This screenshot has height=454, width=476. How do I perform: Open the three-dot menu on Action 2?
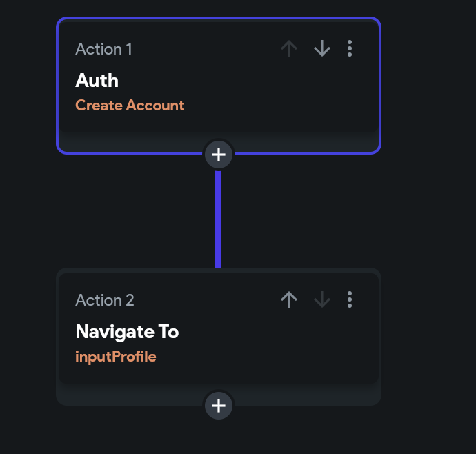click(x=350, y=299)
